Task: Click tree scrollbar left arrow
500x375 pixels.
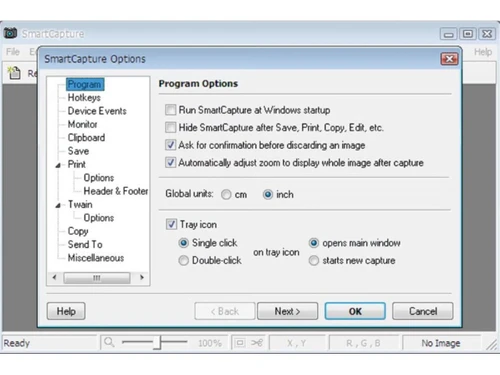Action: tap(55, 277)
